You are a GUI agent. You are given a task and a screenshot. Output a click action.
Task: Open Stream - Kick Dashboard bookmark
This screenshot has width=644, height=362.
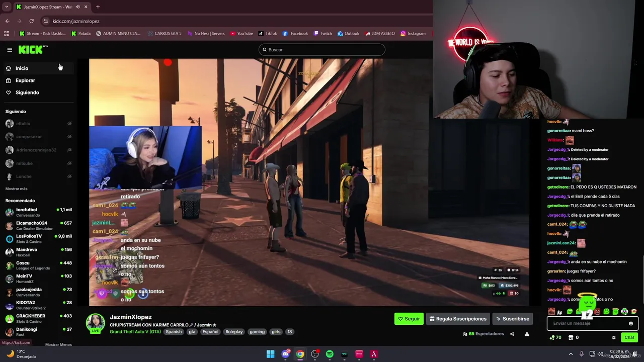(x=42, y=34)
